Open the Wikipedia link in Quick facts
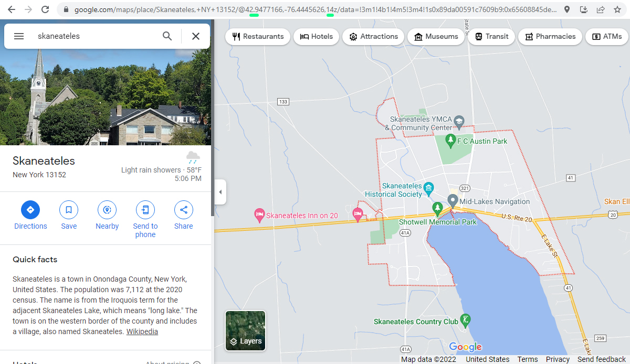 [x=142, y=331]
